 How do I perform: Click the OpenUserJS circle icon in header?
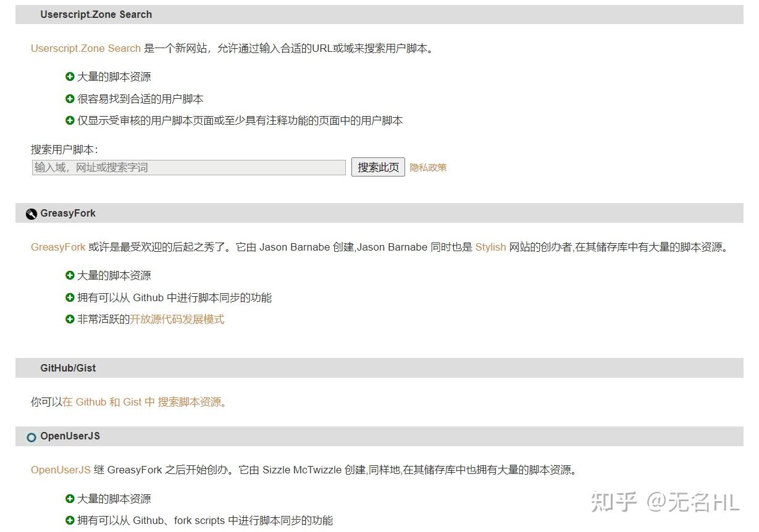point(31,438)
